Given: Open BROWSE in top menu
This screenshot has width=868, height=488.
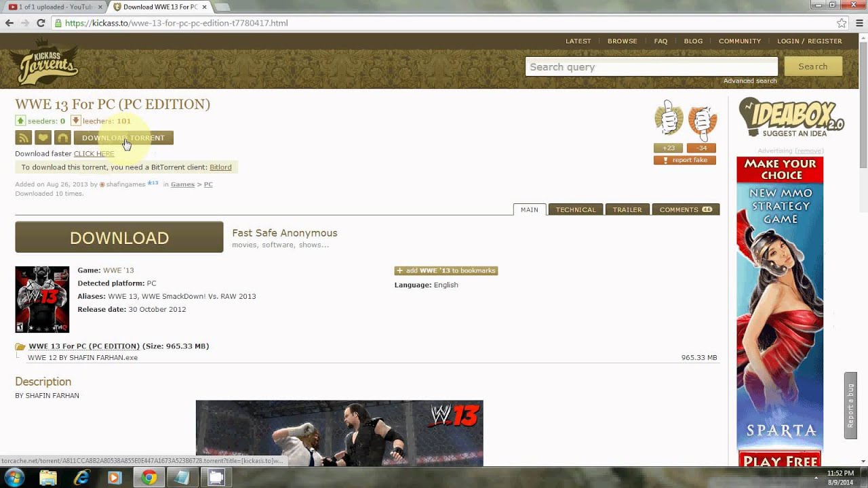Looking at the screenshot, I should [x=623, y=41].
